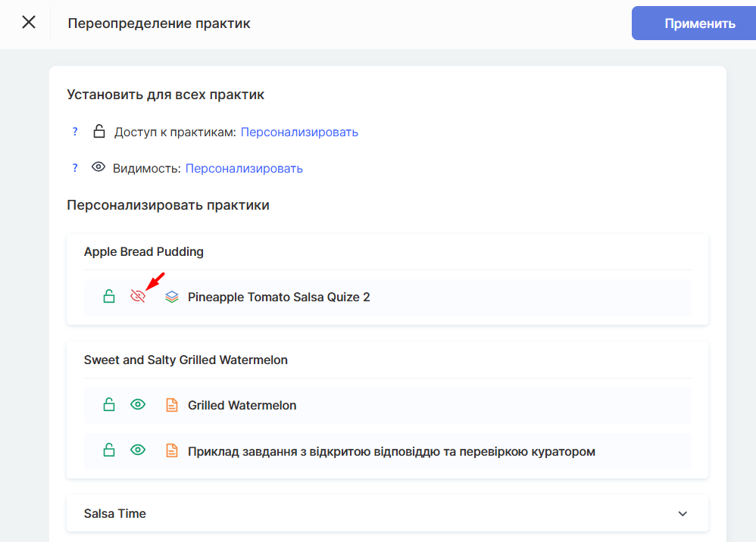756x542 pixels.
Task: Select the Pineapple Tomato Salsa Quize 2 title
Action: 279,297
